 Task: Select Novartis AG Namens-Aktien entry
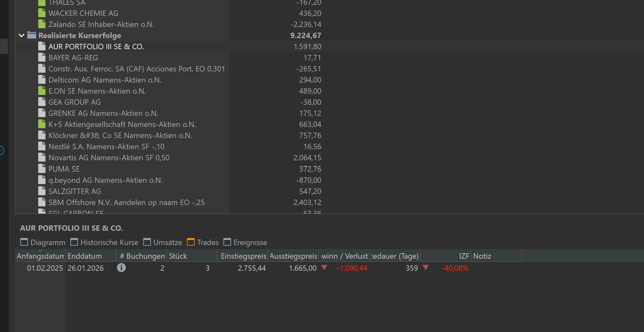(109, 158)
